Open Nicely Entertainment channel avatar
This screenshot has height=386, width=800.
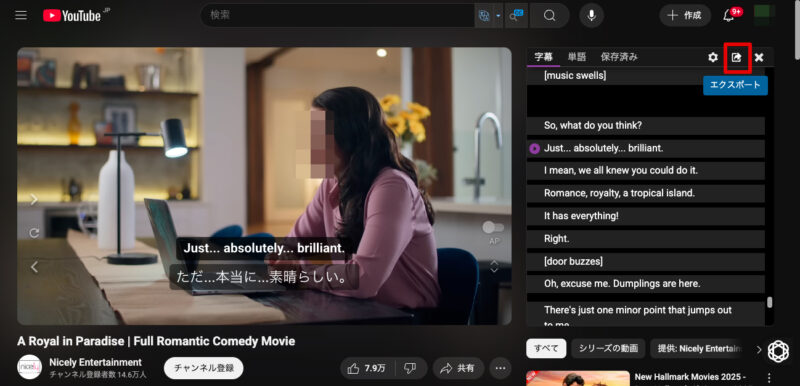(30, 367)
